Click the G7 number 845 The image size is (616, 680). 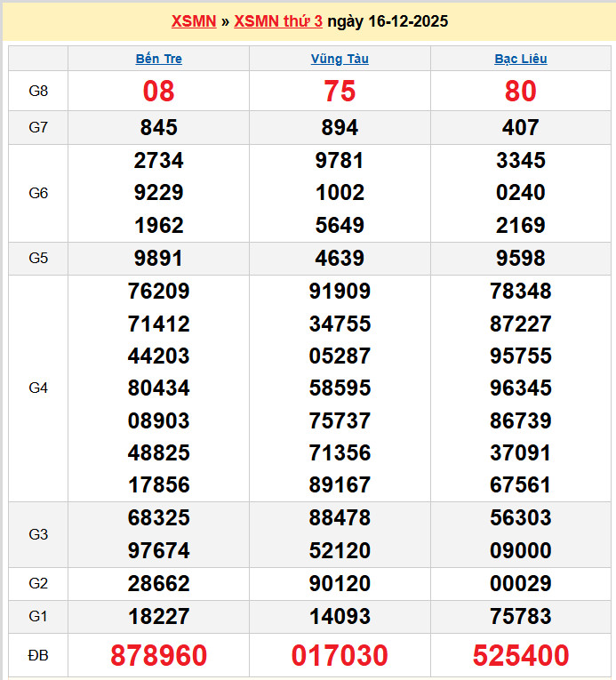click(159, 128)
